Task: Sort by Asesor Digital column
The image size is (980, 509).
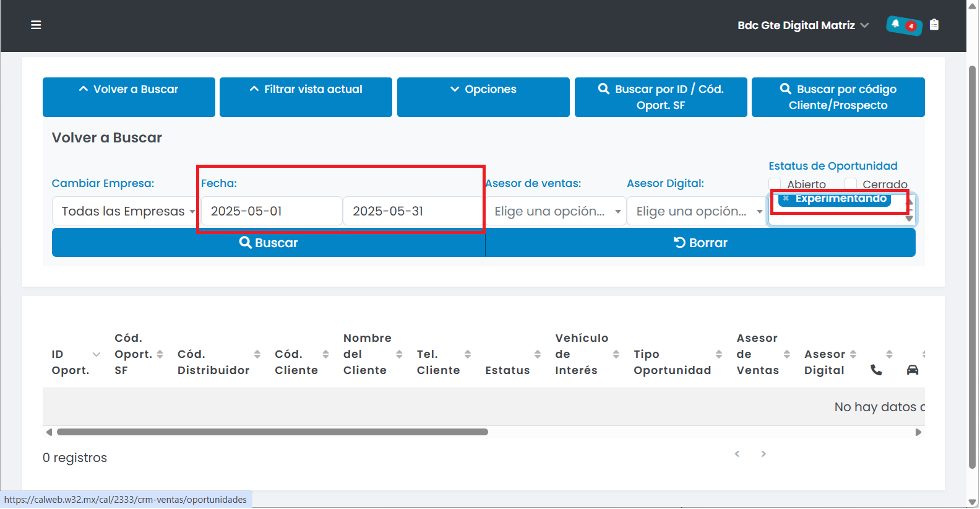Action: coord(853,354)
